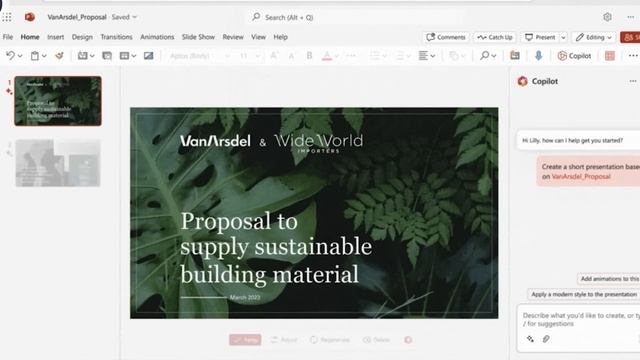The image size is (640, 360).
Task: Toggle Bold formatting
Action: pyautogui.click(x=309, y=56)
